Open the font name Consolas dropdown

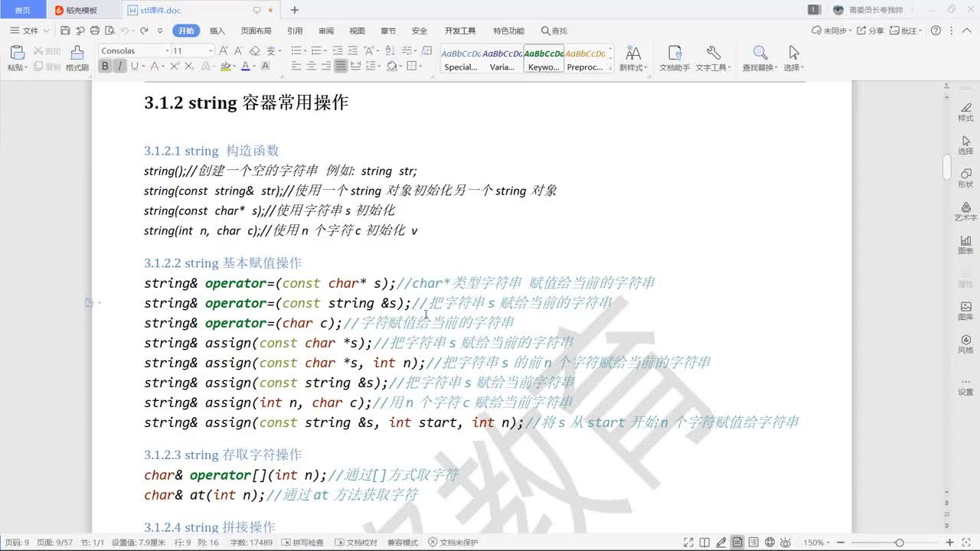(167, 51)
